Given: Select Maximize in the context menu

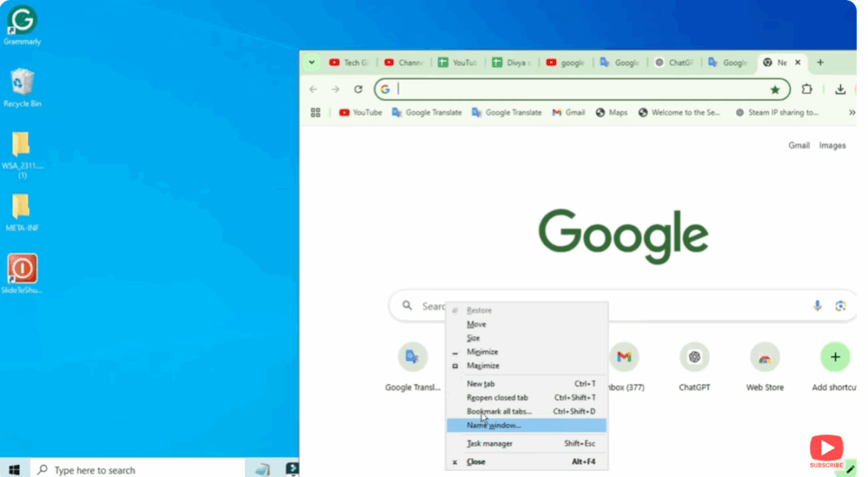Looking at the screenshot, I should coord(526,366).
